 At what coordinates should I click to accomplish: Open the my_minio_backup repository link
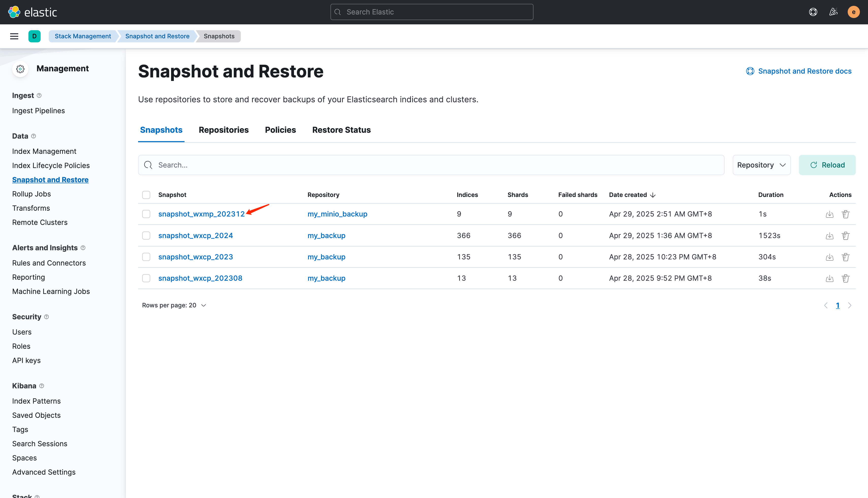337,214
